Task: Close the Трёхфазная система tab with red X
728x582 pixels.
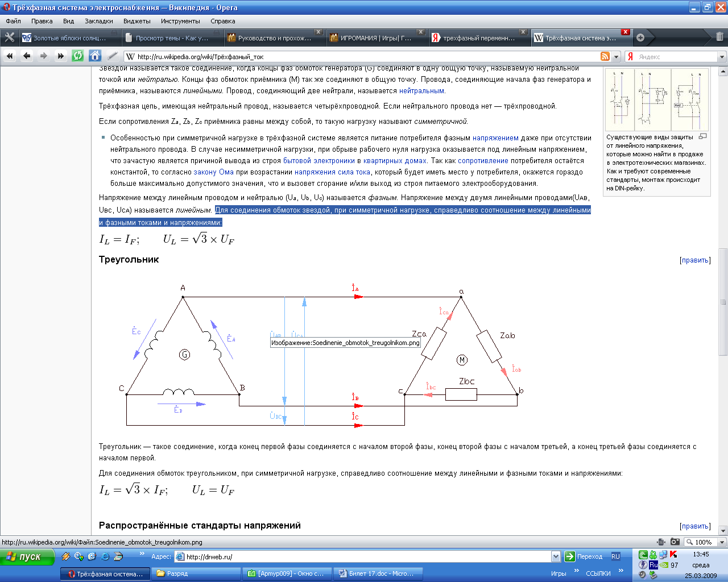Action: (626, 32)
